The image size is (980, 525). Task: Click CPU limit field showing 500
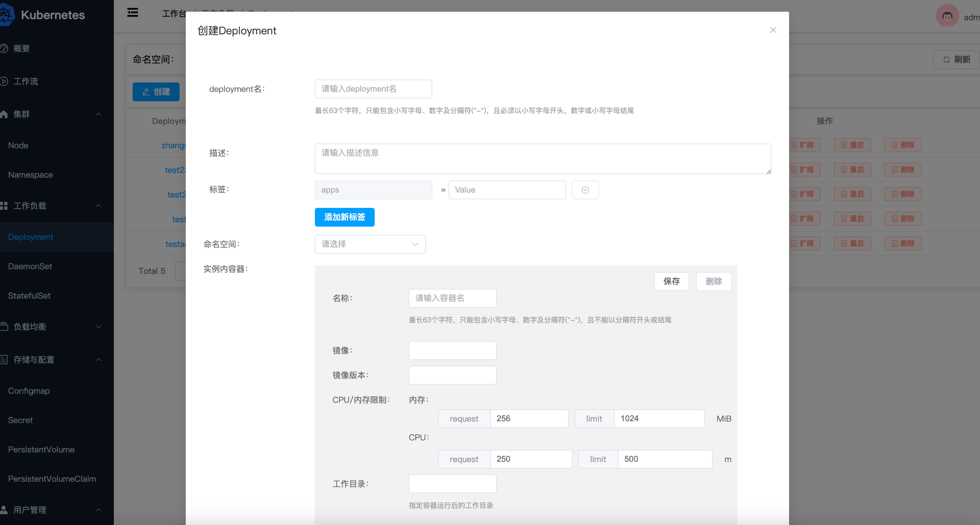tap(665, 459)
